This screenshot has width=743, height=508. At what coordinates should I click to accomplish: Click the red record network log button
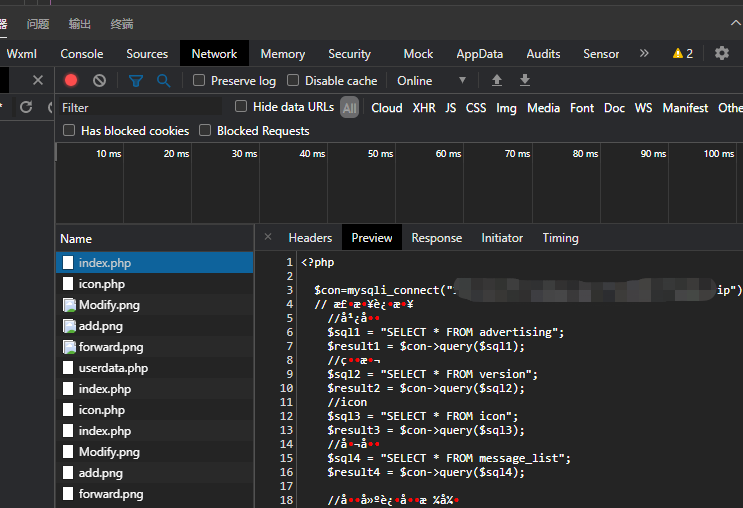pos(71,81)
